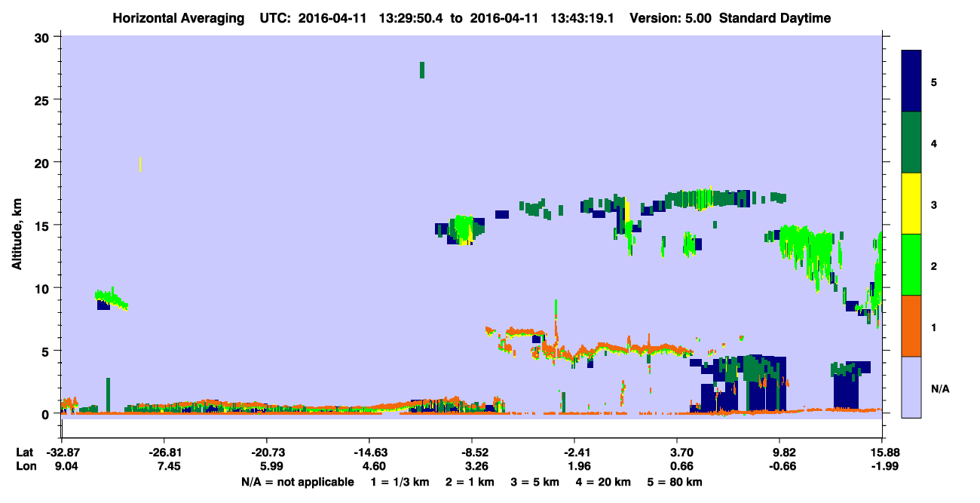The image size is (980, 503).
Task: Click the start time '13:29:50.4'
Action: [411, 18]
